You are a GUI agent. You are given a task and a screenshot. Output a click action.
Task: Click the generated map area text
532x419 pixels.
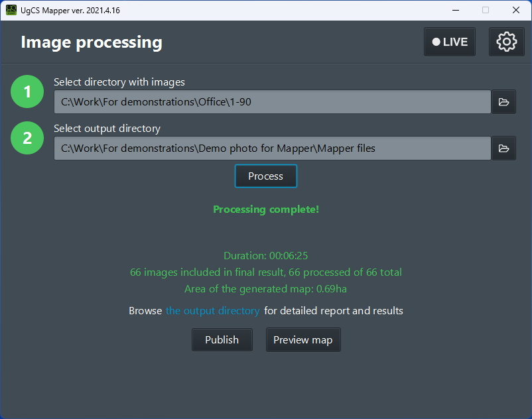pyautogui.click(x=265, y=288)
